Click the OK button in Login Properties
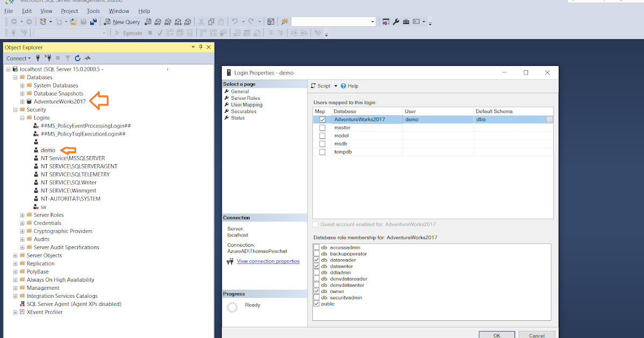644x338 pixels. click(496, 334)
